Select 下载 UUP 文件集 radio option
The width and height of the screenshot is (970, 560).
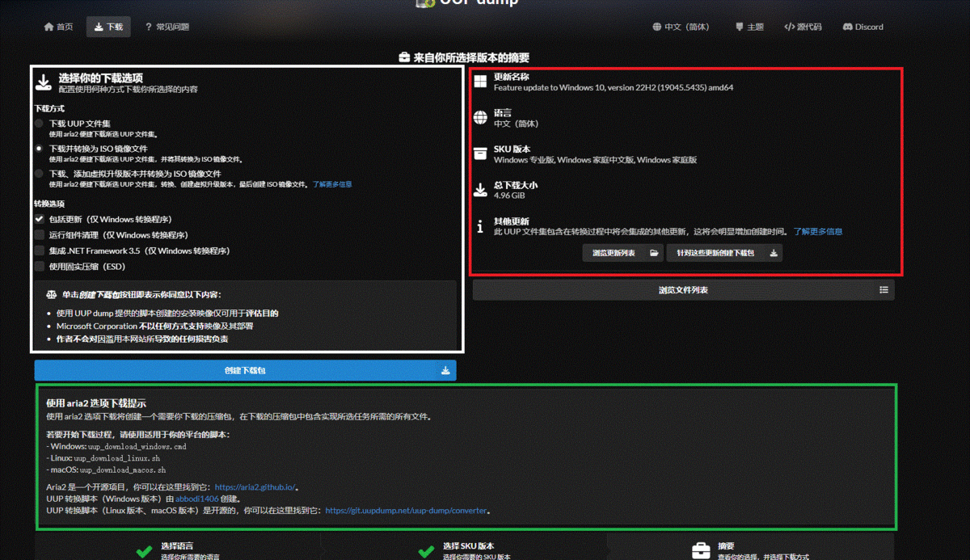coord(39,124)
